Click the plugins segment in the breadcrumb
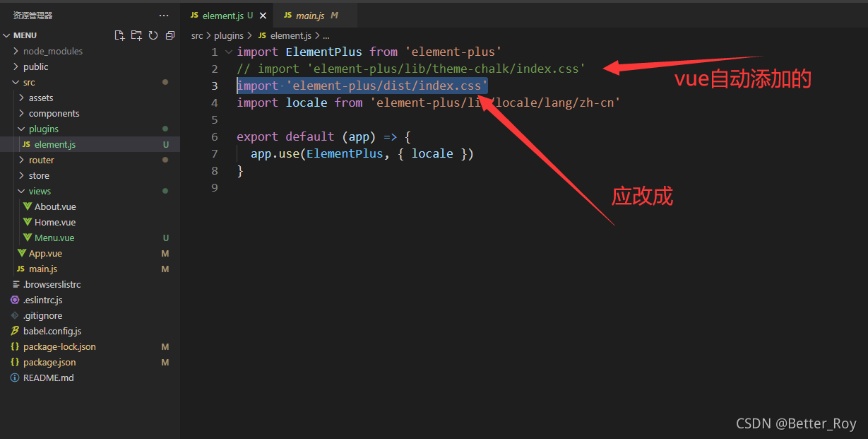868x439 pixels. [228, 35]
